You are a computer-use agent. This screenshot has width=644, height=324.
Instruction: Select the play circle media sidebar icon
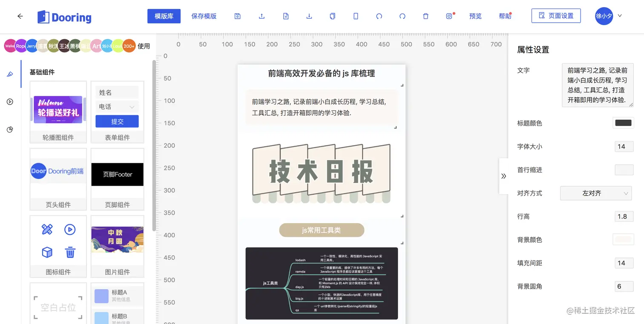tap(10, 102)
